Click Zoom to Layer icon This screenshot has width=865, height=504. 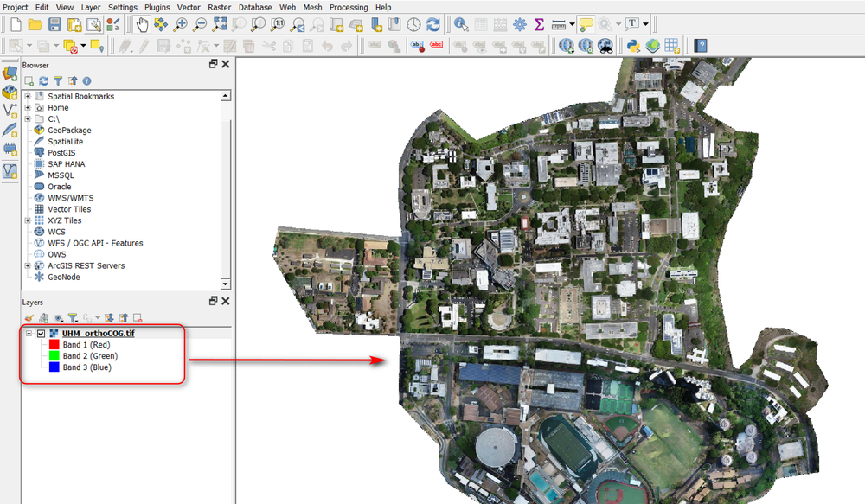click(258, 25)
